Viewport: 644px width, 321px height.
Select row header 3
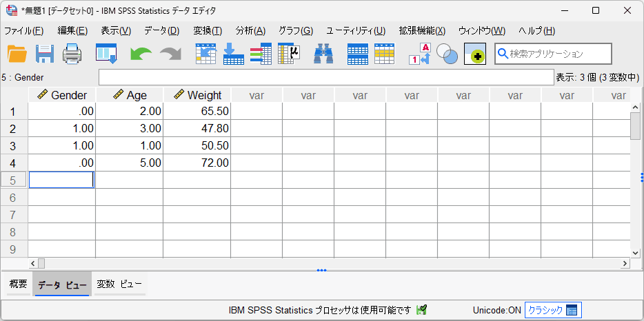tap(14, 146)
